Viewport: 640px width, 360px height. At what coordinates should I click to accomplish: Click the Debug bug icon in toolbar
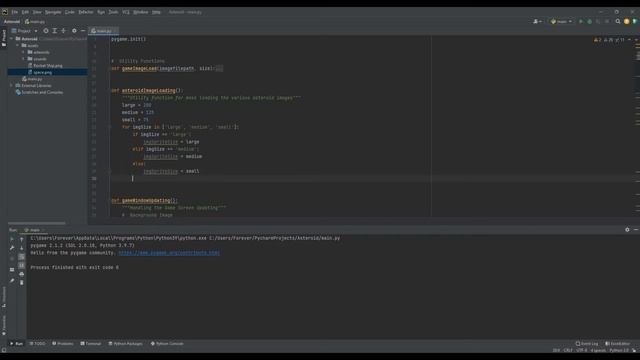(589, 22)
